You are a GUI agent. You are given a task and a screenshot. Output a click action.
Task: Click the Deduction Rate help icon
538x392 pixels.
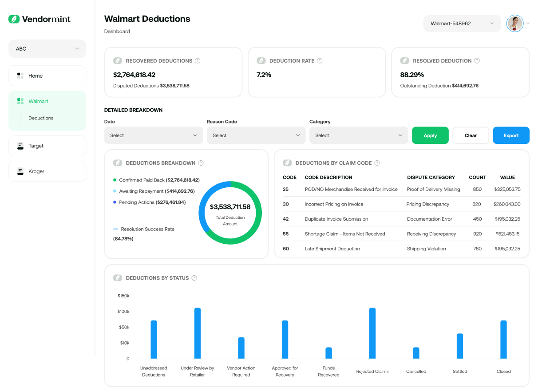(x=320, y=61)
